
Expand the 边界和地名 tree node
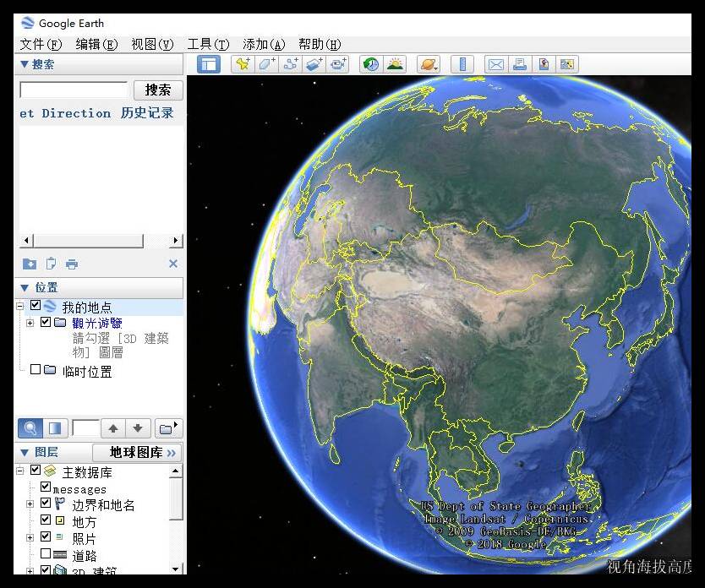click(x=30, y=504)
